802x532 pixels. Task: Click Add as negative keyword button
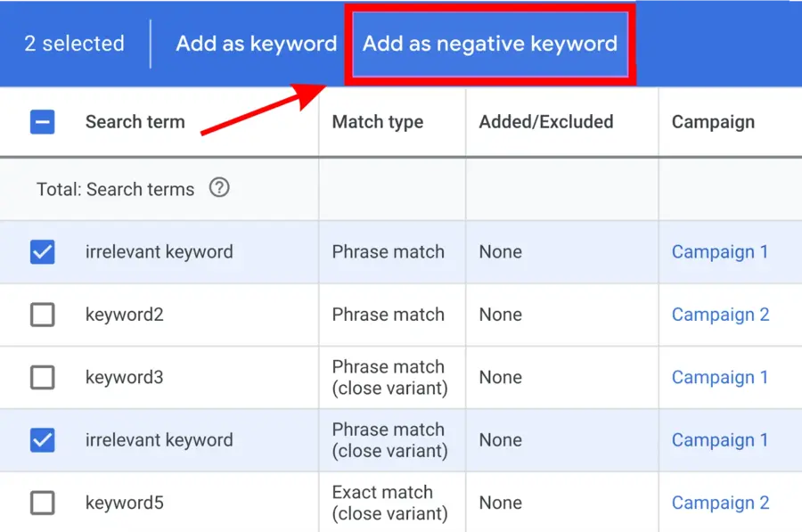click(490, 44)
